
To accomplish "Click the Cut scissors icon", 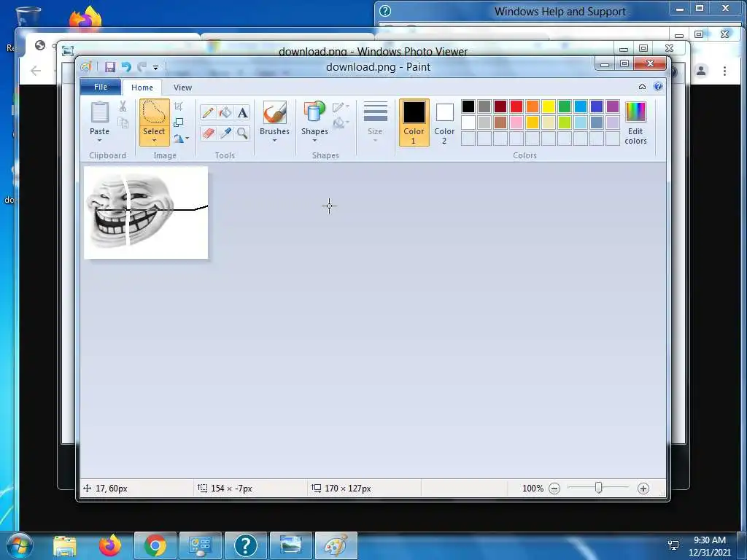I will (x=123, y=106).
